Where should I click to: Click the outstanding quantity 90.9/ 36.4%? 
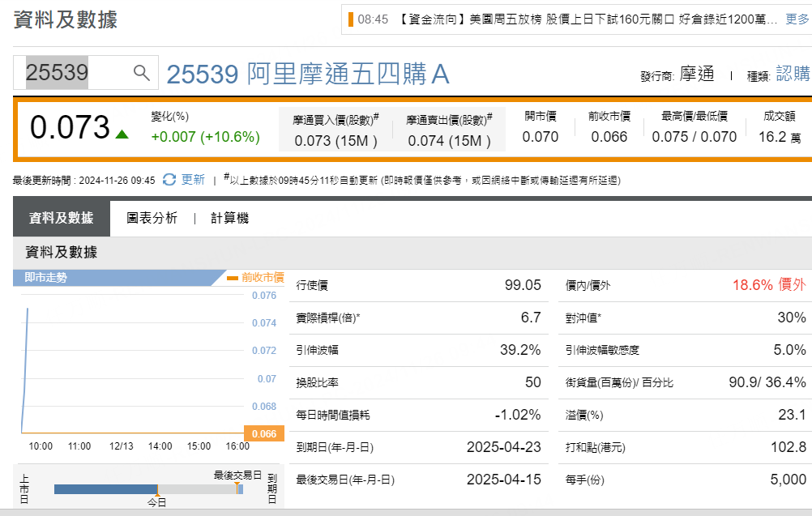coord(767,382)
